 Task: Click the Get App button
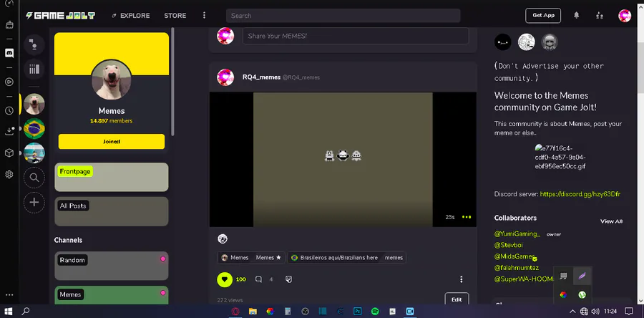pos(543,16)
